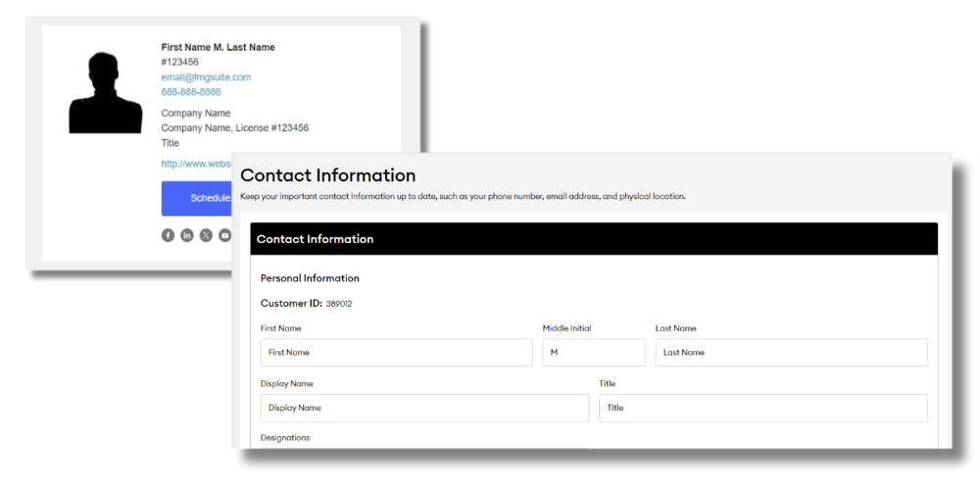
Task: Click the black Contact Information section header
Action: [593, 239]
